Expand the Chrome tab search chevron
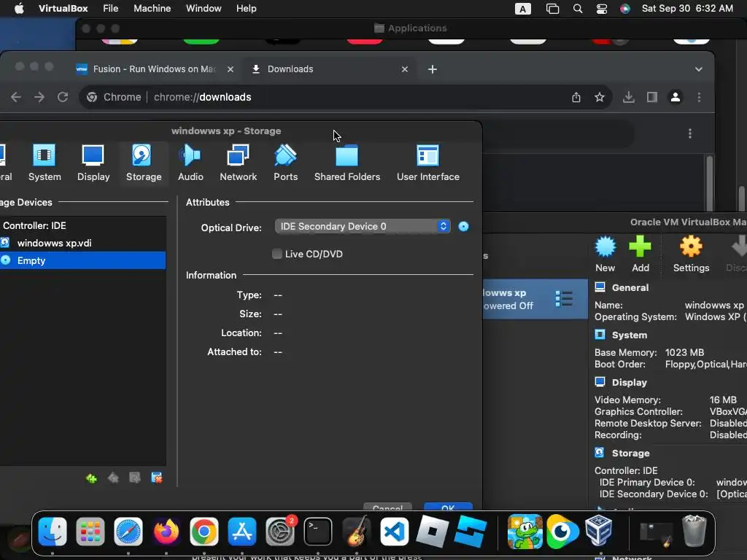The height and width of the screenshot is (560, 747). click(x=698, y=69)
